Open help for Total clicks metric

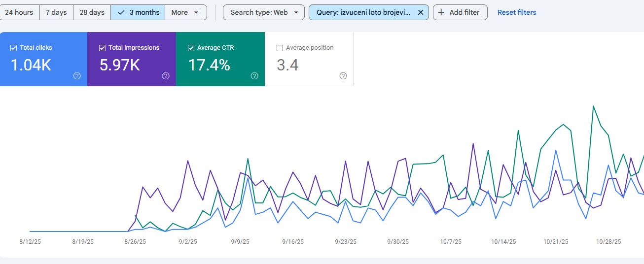(x=77, y=76)
